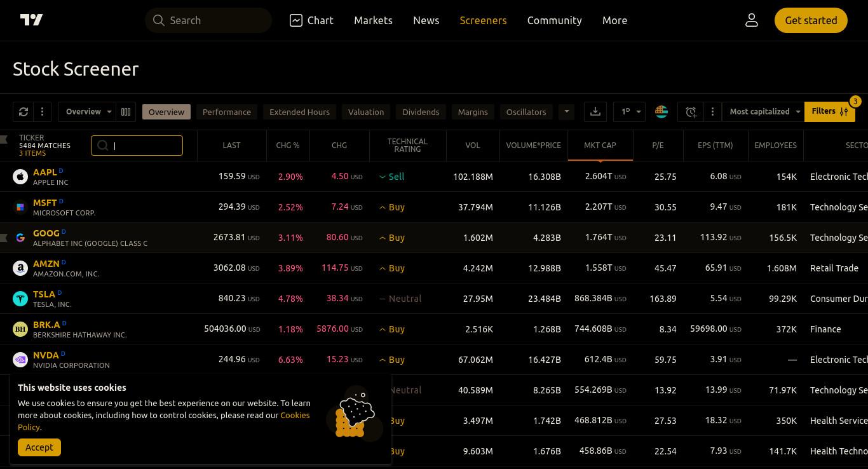Viewport: 868px width, 469px height.
Task: Accept the cookies notice
Action: pyautogui.click(x=39, y=447)
